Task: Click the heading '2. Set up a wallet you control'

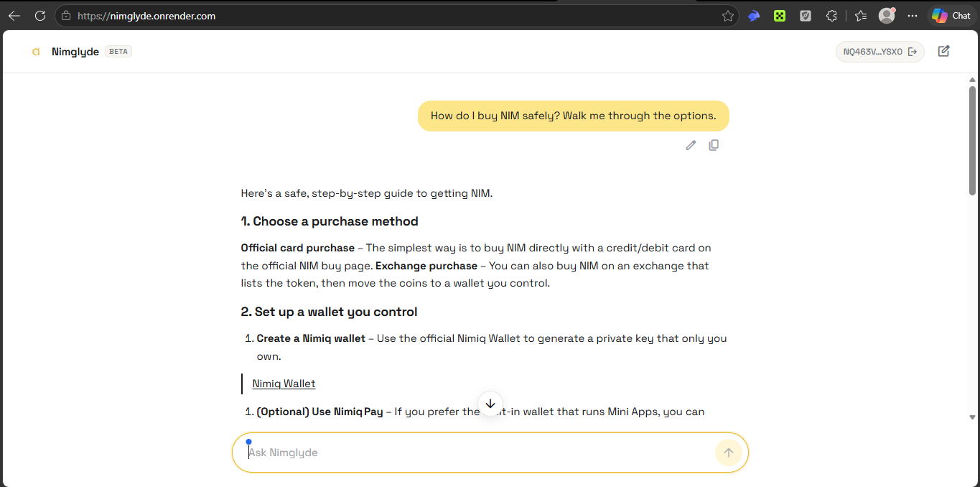Action: point(329,312)
